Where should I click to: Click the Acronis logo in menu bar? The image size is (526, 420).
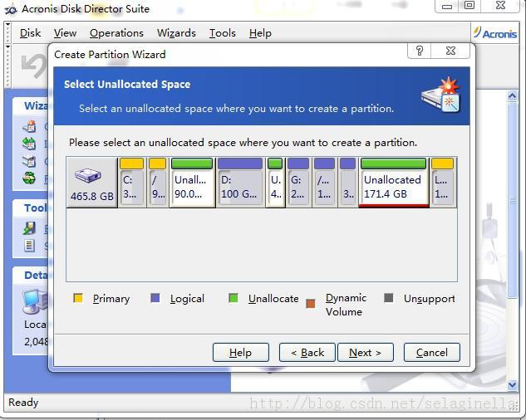[x=495, y=33]
